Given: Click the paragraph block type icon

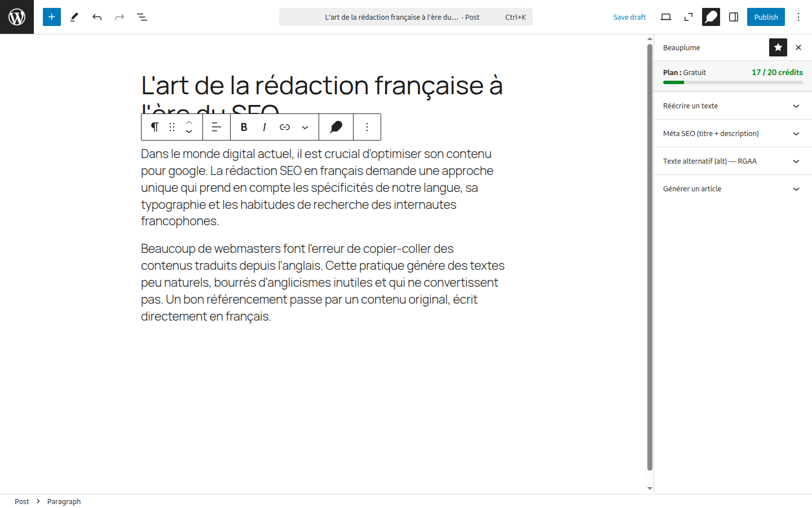Looking at the screenshot, I should [x=155, y=127].
